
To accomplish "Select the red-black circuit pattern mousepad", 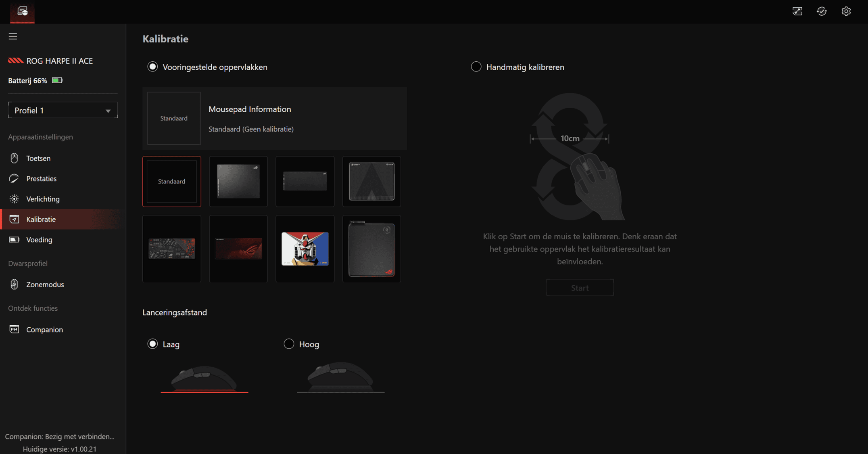I will (x=171, y=249).
